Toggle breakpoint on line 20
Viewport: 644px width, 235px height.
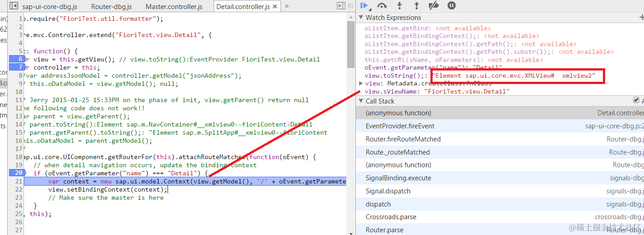[17, 173]
